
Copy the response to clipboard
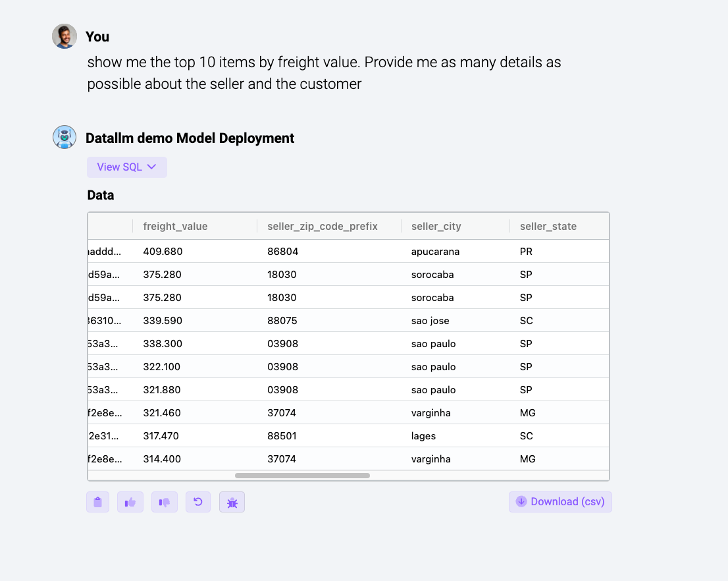(98, 502)
